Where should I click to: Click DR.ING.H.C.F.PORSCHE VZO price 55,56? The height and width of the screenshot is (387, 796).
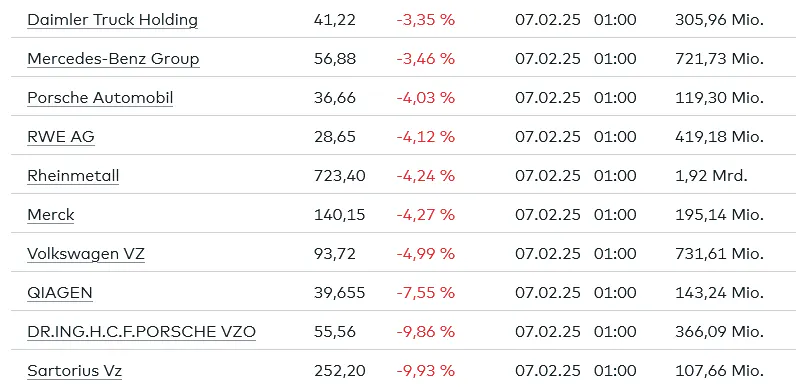335,332
